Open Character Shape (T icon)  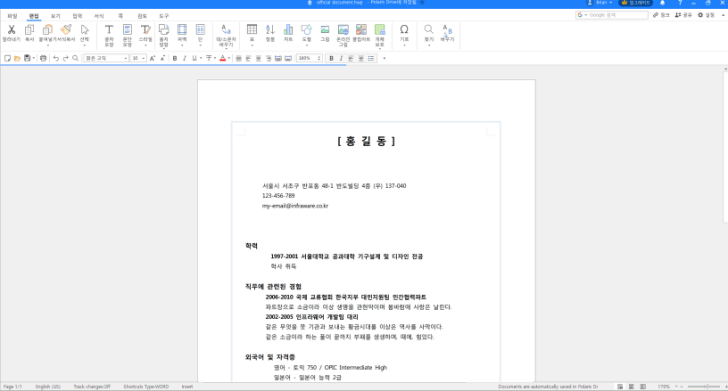click(x=109, y=35)
